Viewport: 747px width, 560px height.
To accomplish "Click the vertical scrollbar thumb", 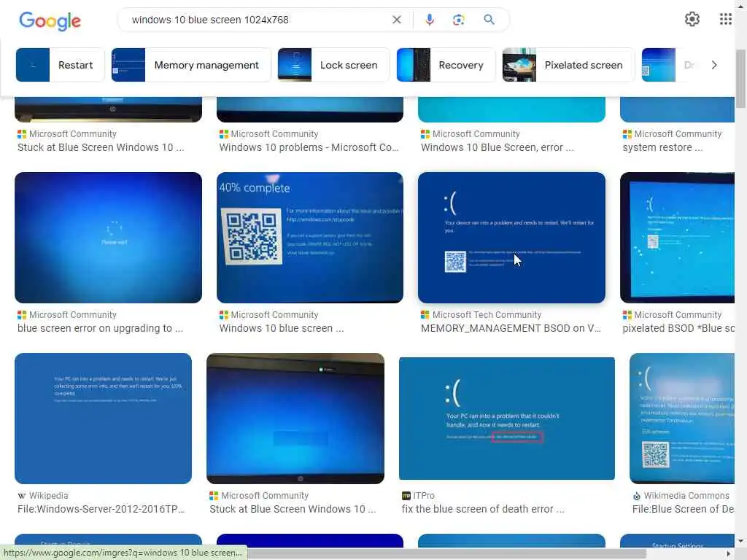I will coord(740,77).
